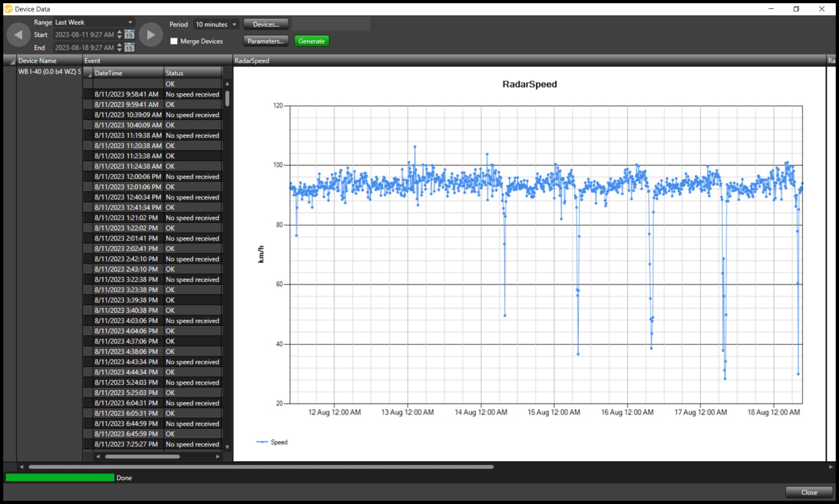This screenshot has width=839, height=504.
Task: Click the event list horizontal scrollbar thumb
Action: point(142,456)
